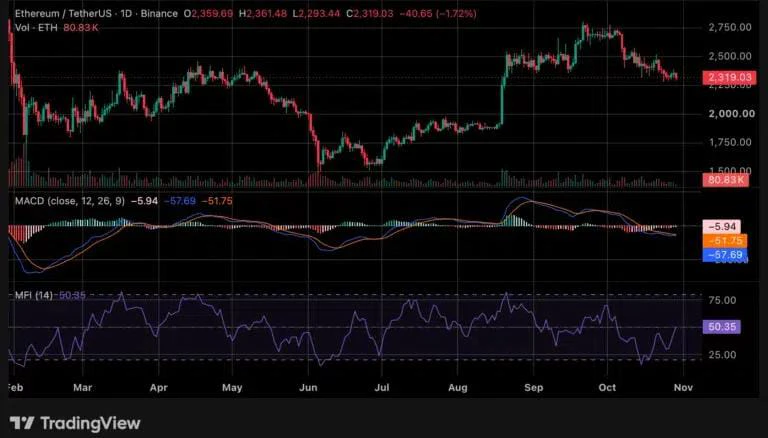Click the 1,750.00 price axis label
Screen dimensions: 768x438
pos(730,142)
